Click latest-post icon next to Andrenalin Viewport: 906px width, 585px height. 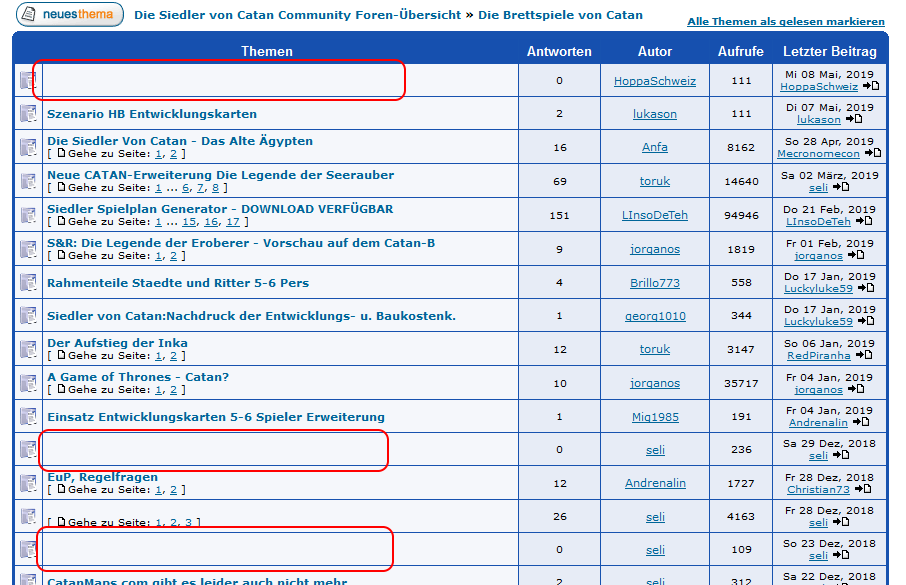pos(861,422)
